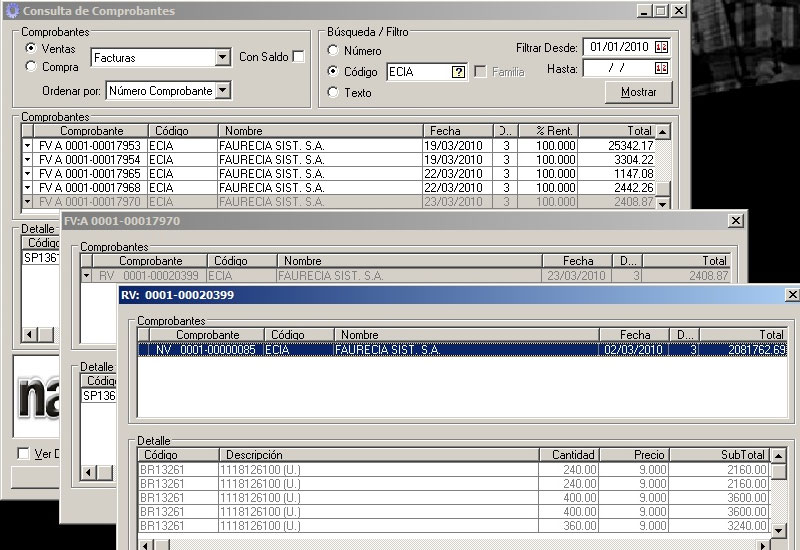Choose Número search filter option
The height and width of the screenshot is (550, 800).
(333, 51)
